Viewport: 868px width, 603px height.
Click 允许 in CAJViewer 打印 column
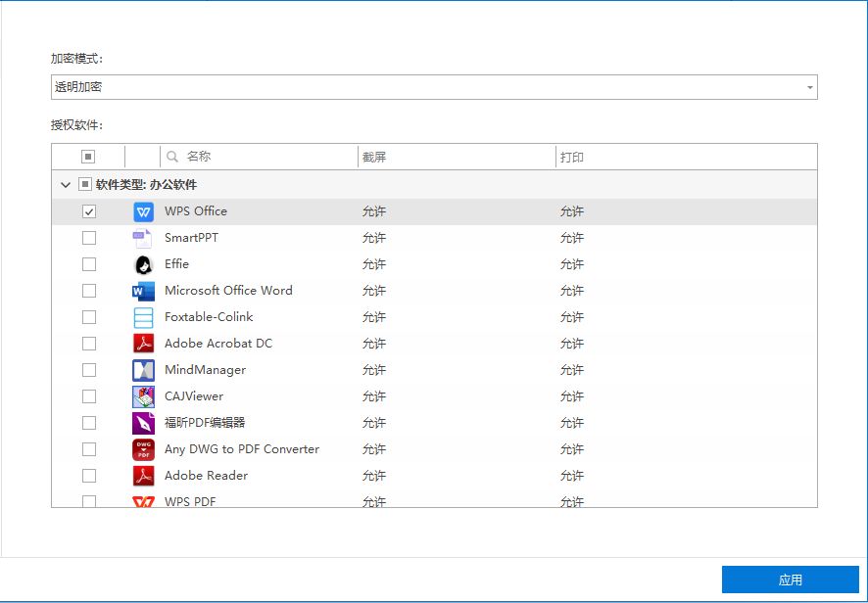572,396
